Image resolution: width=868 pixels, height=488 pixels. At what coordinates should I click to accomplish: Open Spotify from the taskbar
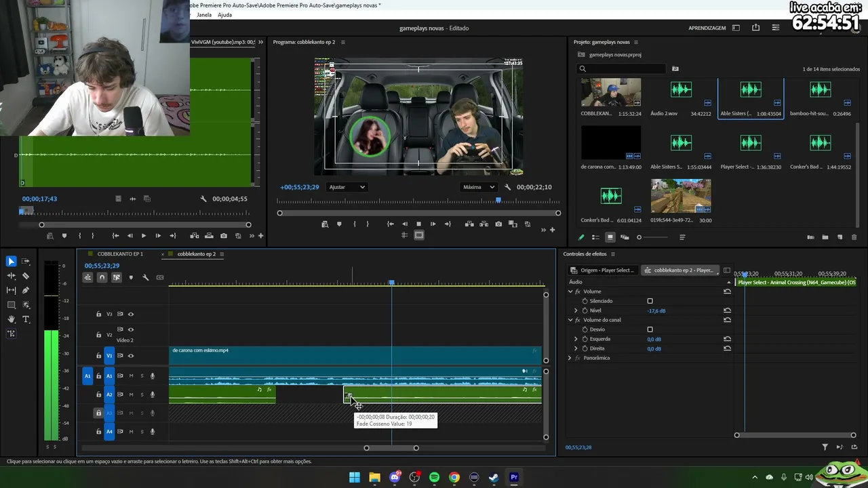(434, 477)
